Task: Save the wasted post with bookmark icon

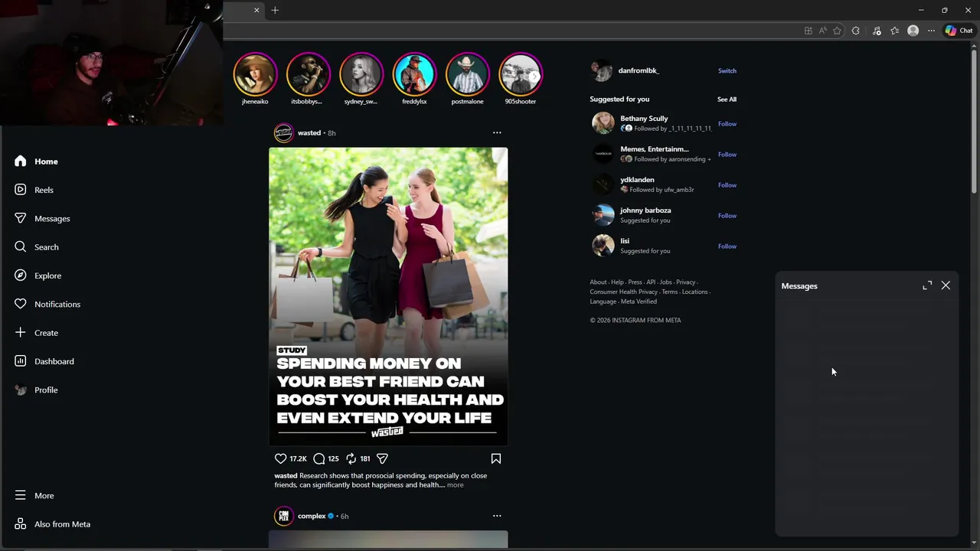Action: 496,458
